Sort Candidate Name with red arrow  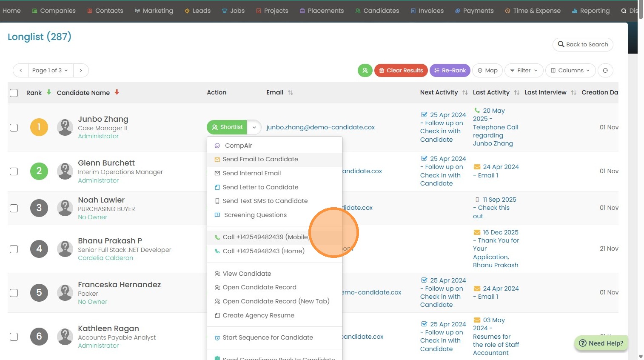click(117, 92)
